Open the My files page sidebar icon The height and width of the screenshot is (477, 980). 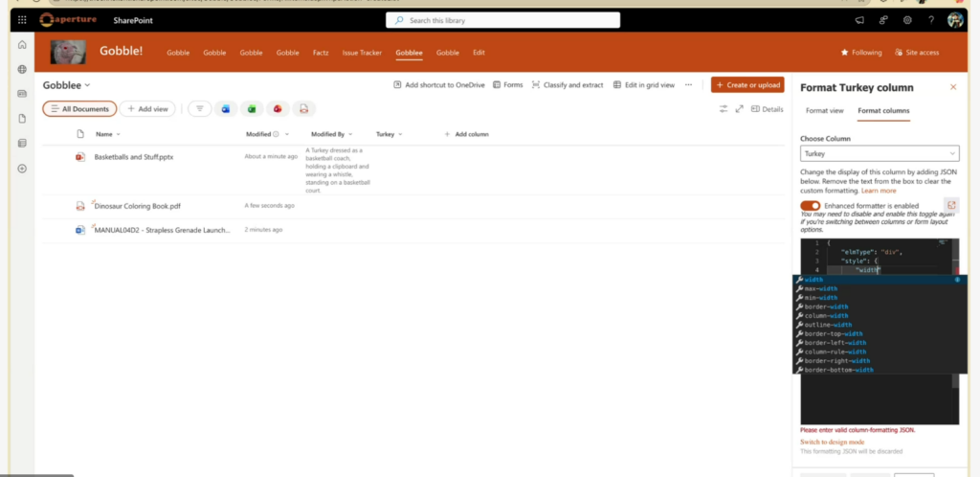[23, 119]
